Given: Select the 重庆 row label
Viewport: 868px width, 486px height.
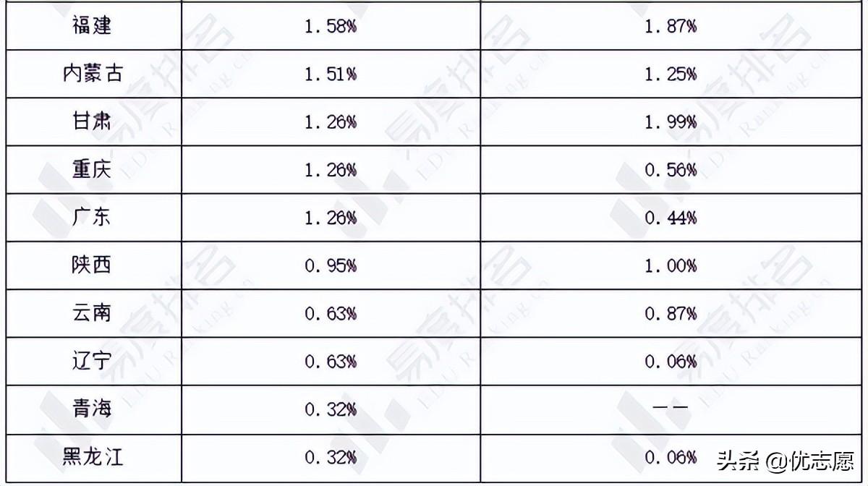Looking at the screenshot, I should click(92, 170).
